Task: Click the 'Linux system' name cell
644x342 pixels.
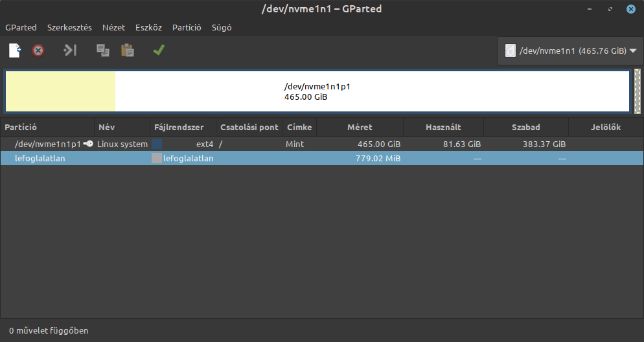Action: (122, 144)
